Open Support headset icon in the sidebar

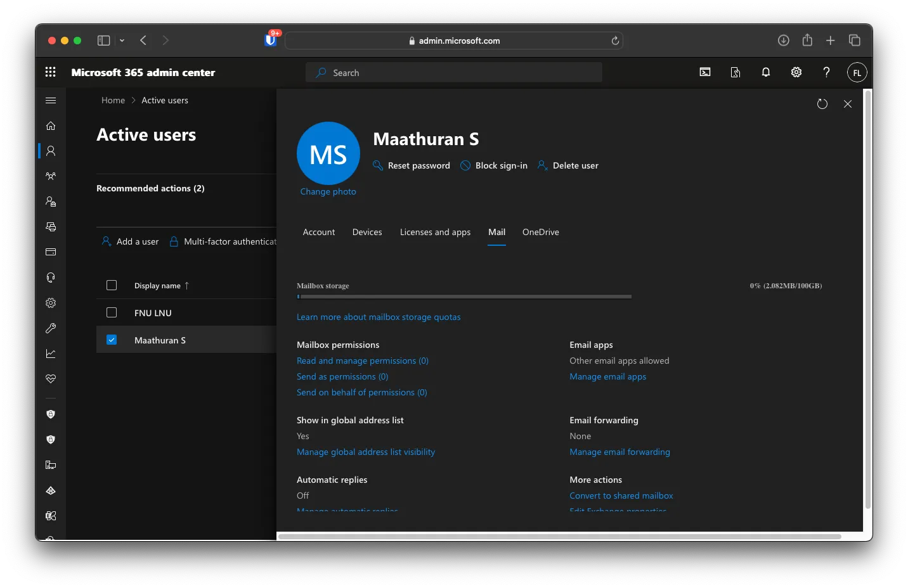[x=51, y=278]
